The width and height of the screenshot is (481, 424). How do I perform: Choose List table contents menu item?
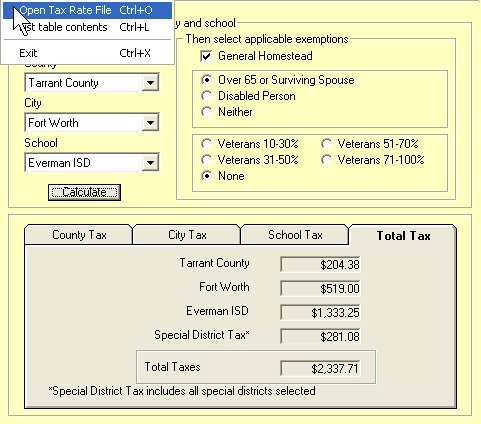pyautogui.click(x=87, y=27)
